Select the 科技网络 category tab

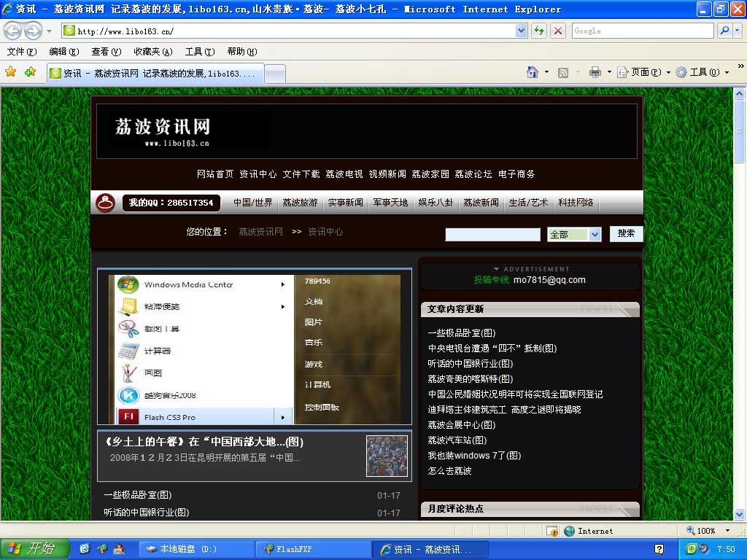tap(576, 203)
